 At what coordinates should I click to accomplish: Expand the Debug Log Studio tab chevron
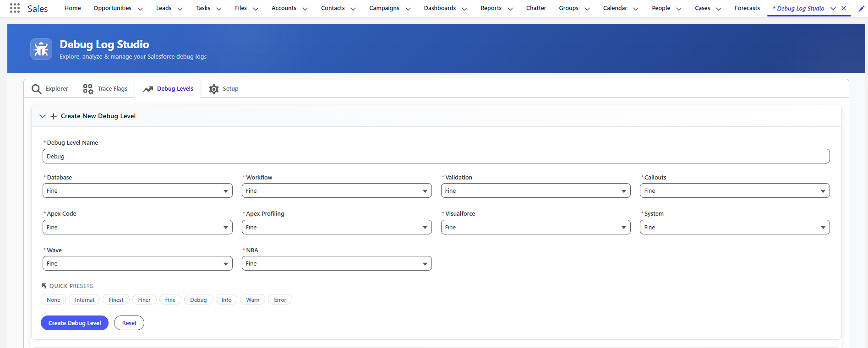(833, 9)
